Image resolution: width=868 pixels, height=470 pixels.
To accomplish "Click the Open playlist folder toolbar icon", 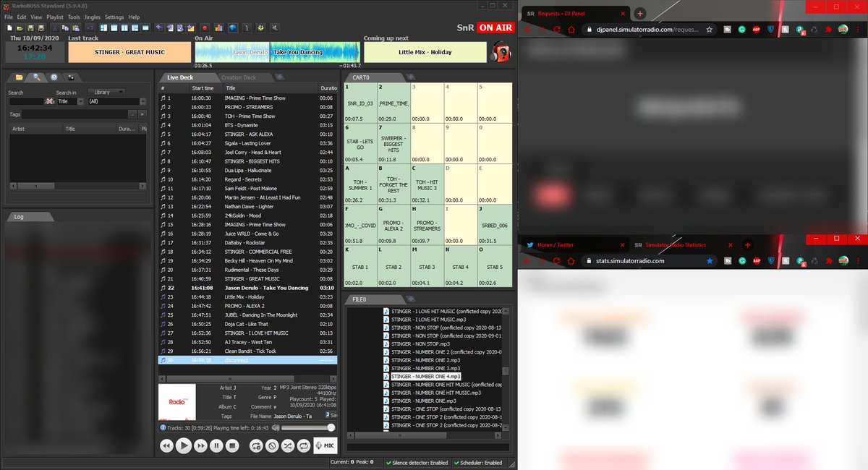I will coord(20,27).
